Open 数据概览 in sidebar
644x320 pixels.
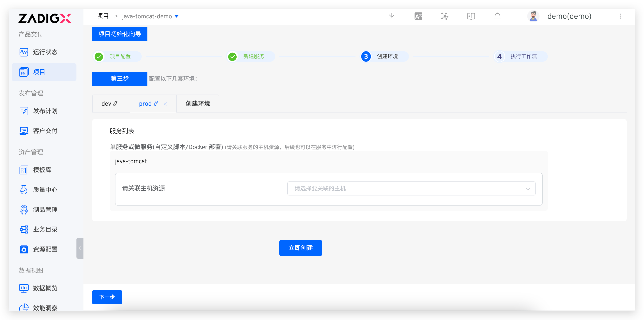[44, 288]
